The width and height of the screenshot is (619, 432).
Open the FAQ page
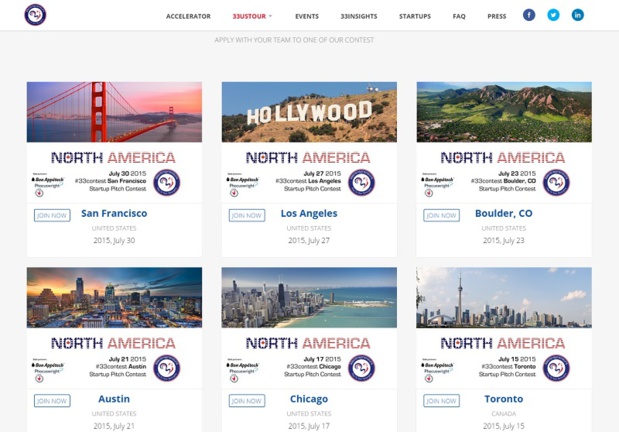tap(459, 17)
